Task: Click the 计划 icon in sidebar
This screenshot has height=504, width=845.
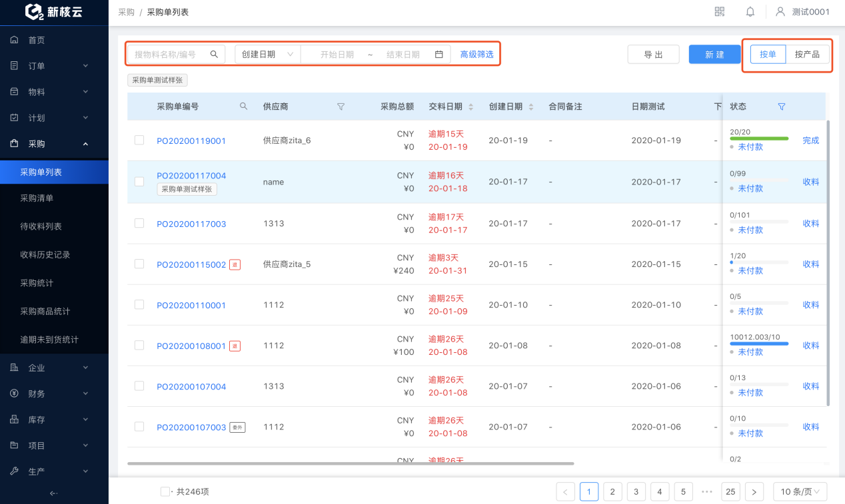Action: (15, 118)
